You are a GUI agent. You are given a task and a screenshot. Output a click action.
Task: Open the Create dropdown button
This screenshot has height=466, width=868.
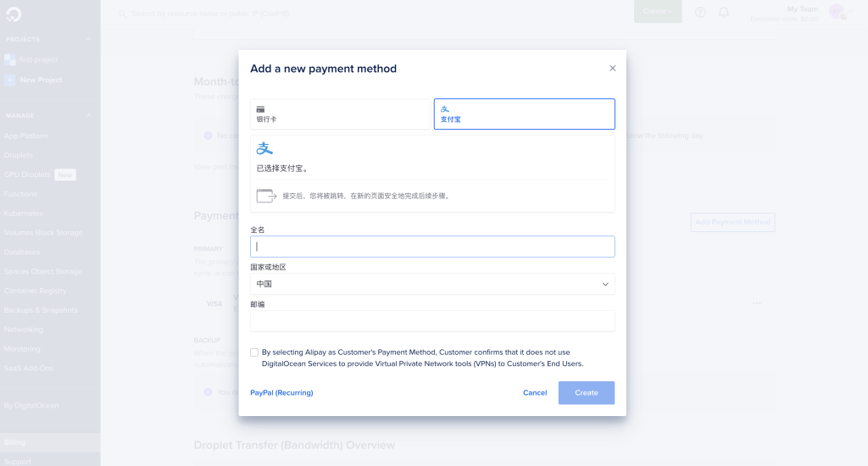point(658,11)
